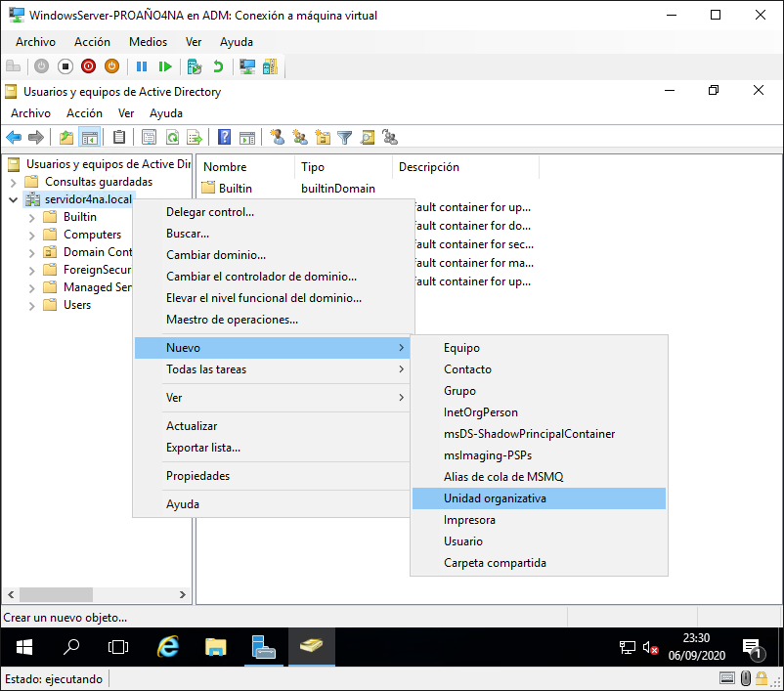Select the Users folder in the tree
The image size is (784, 691).
point(77,305)
